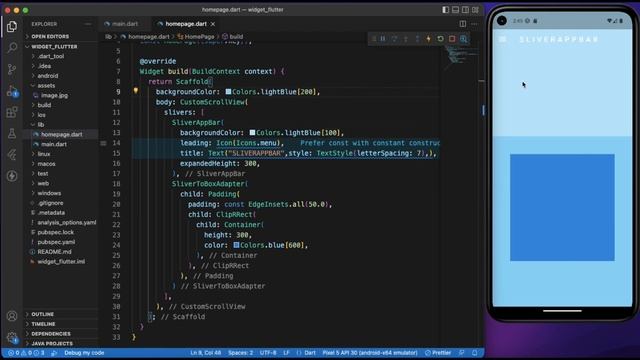This screenshot has width=640, height=360.
Task: Expand the Dependencies section
Action: 51,334
